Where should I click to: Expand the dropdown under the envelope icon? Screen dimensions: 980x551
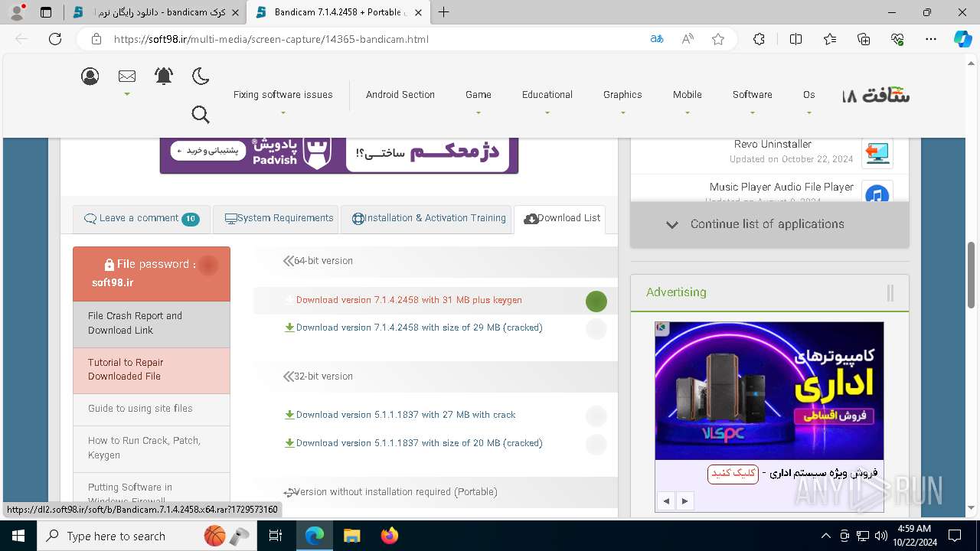127,94
